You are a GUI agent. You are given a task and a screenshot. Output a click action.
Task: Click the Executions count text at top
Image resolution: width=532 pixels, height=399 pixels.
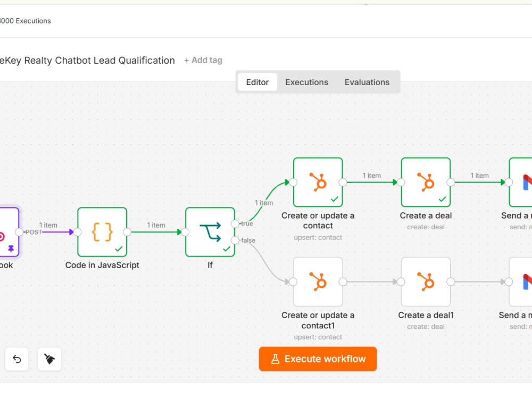point(26,21)
